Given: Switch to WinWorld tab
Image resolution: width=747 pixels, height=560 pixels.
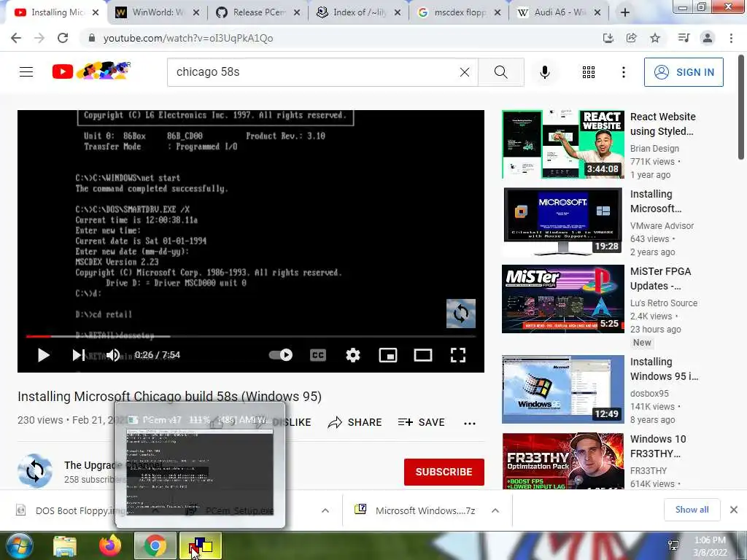Looking at the screenshot, I should pos(158,12).
